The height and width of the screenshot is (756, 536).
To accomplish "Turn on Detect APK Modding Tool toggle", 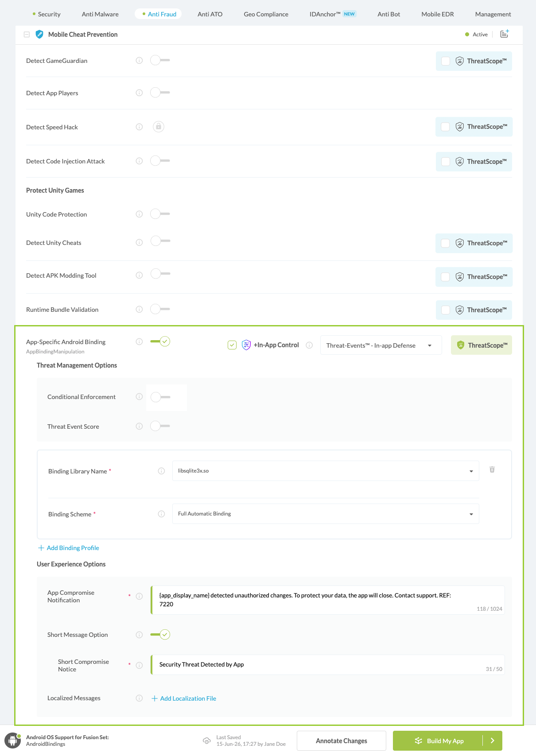I will pos(160,274).
